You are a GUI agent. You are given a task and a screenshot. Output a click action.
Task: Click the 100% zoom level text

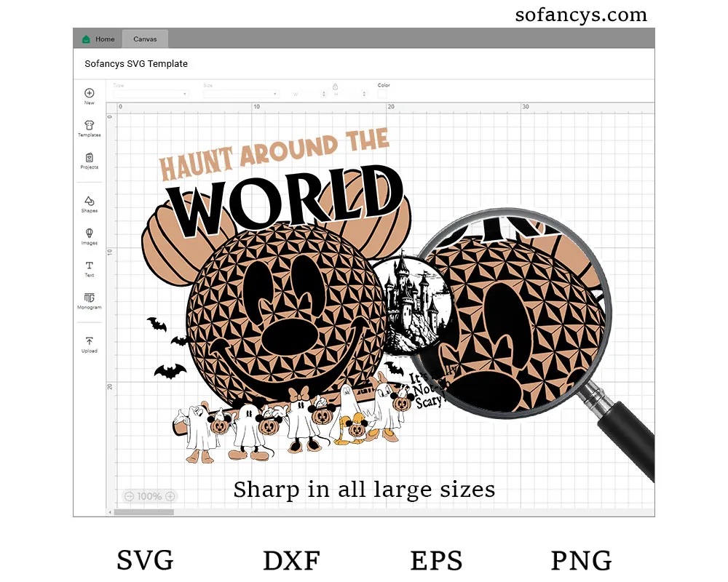click(149, 497)
